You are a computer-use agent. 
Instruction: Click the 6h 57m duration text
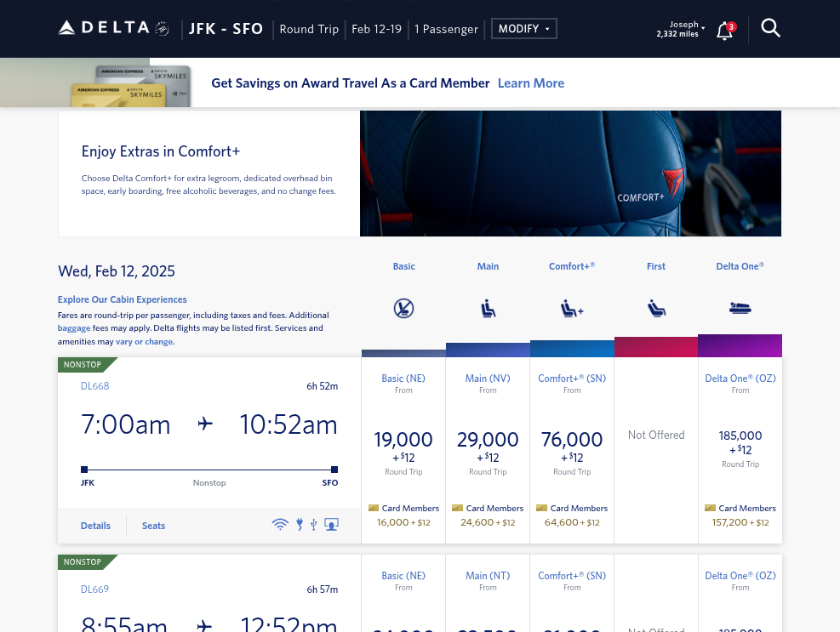click(322, 589)
